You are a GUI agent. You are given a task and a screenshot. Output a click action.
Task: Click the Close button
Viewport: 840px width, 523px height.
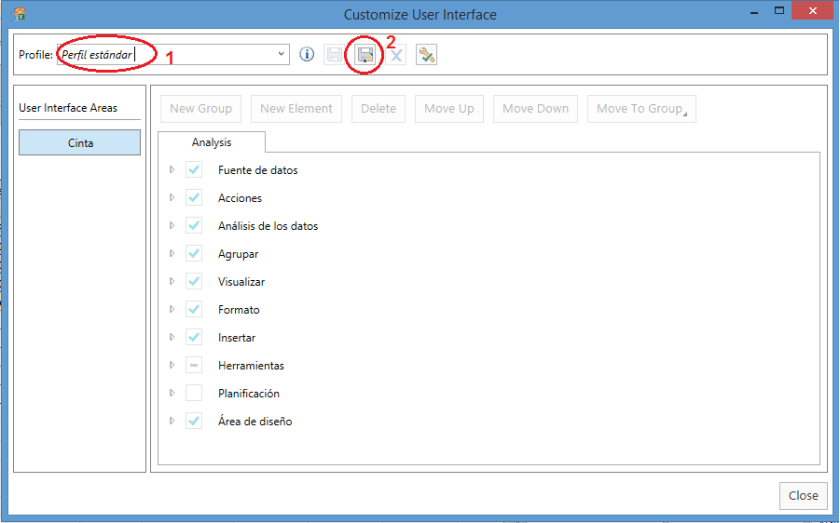[803, 495]
